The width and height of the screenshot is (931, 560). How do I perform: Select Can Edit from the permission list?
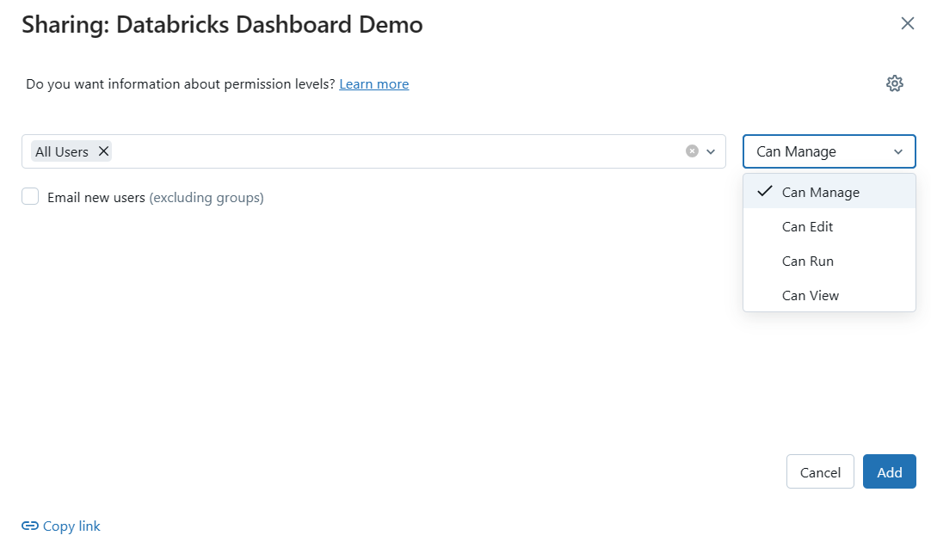point(807,226)
